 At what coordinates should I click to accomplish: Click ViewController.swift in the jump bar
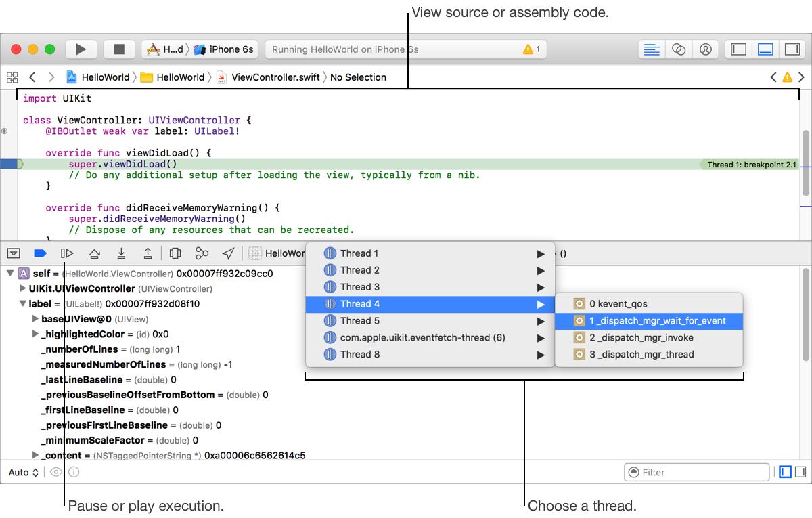pyautogui.click(x=275, y=77)
